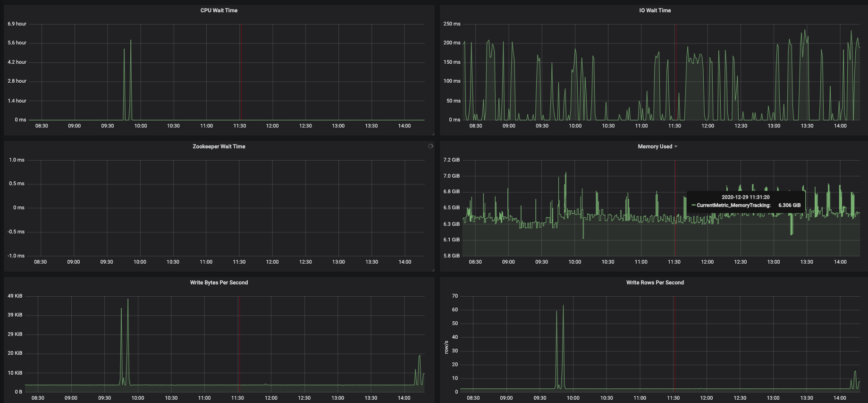The width and height of the screenshot is (868, 403).
Task: Click the Zookeeper Wait Time loading spinner icon
Action: click(430, 146)
